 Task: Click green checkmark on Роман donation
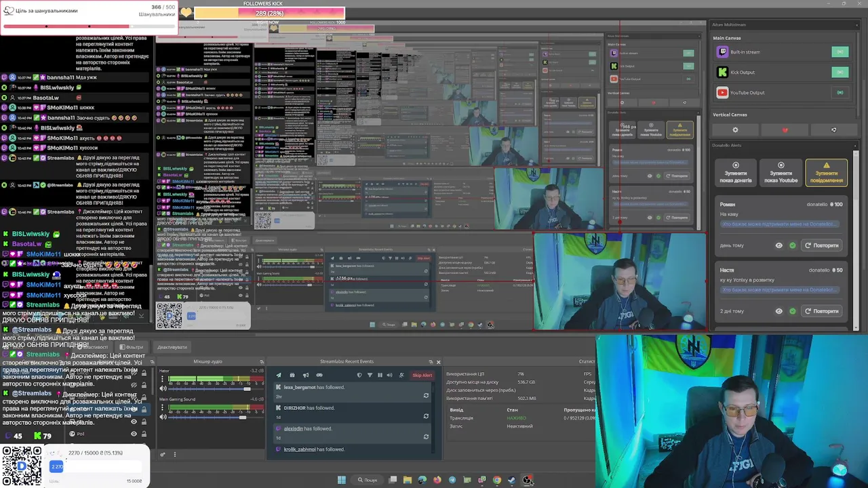[x=792, y=245]
